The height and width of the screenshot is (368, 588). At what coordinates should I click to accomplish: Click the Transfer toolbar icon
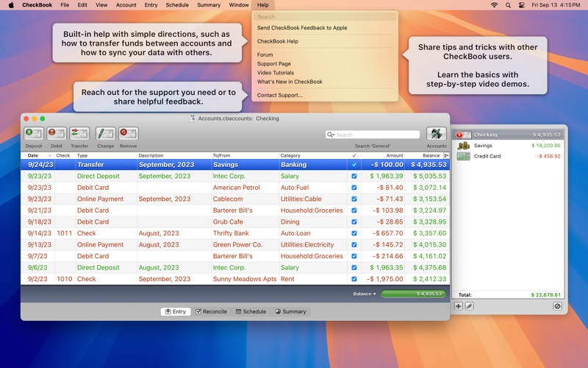[79, 134]
